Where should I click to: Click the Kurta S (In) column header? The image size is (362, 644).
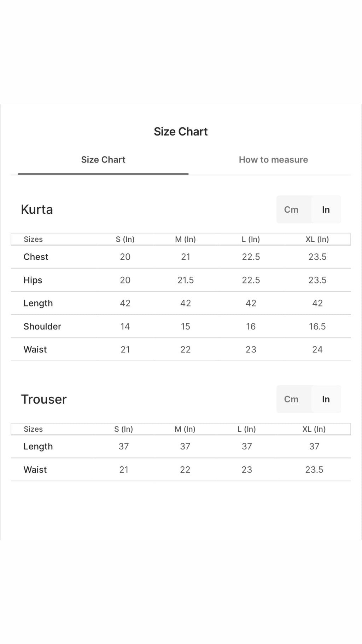click(125, 239)
